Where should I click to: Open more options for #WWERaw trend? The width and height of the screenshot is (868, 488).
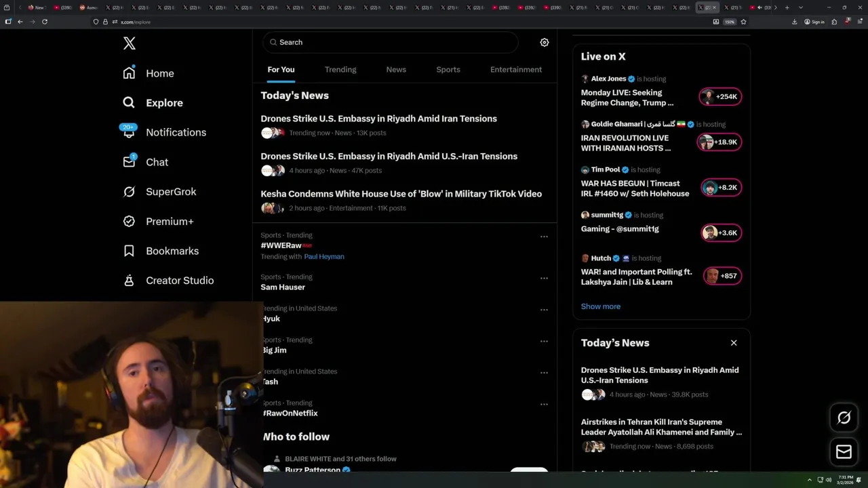(x=544, y=237)
